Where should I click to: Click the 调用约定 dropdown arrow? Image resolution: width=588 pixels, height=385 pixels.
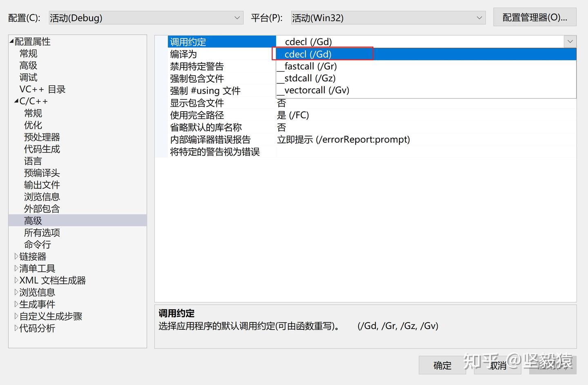click(570, 41)
